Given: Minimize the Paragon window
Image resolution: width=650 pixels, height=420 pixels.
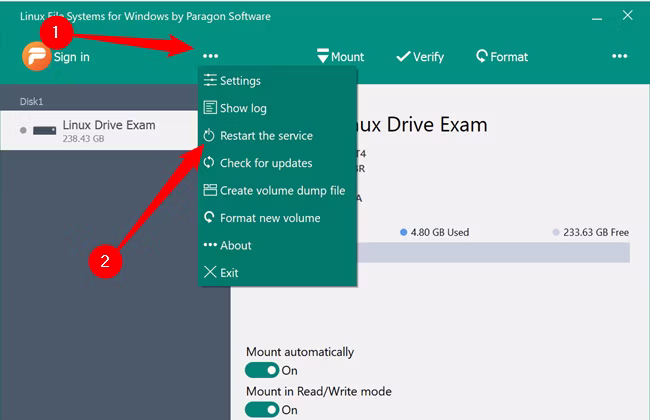Looking at the screenshot, I should [597, 19].
